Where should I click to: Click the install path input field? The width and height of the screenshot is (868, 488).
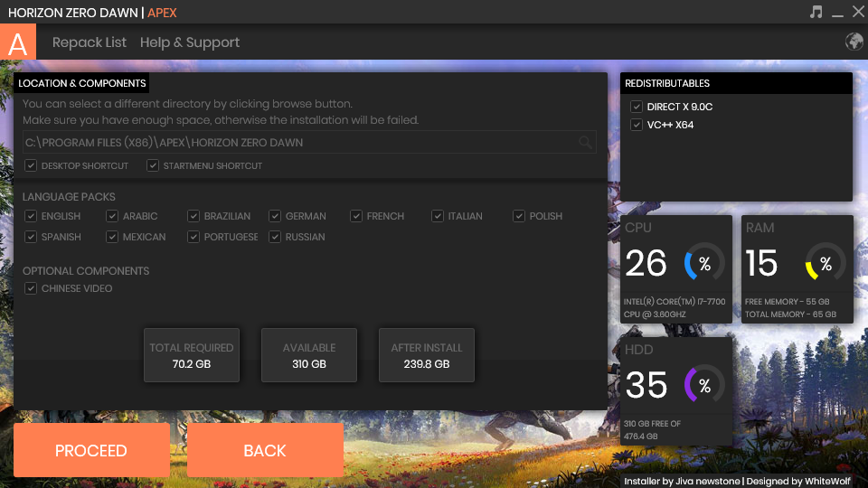click(x=309, y=142)
